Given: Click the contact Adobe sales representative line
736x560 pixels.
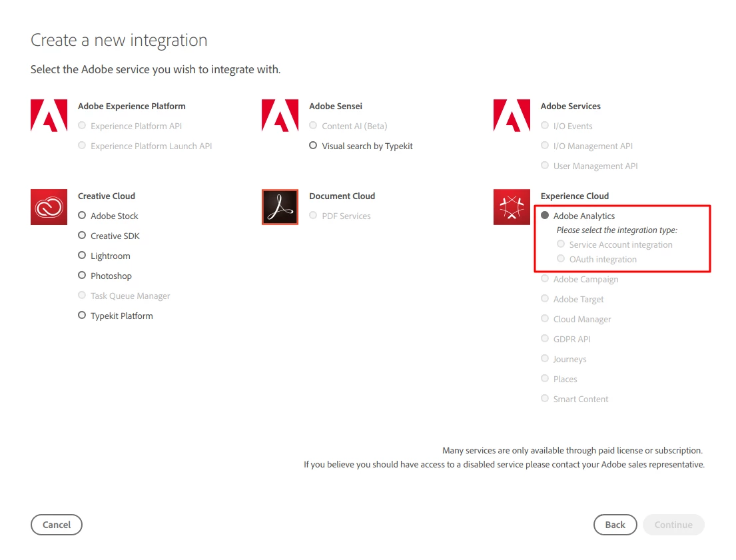Looking at the screenshot, I should pos(504,465).
